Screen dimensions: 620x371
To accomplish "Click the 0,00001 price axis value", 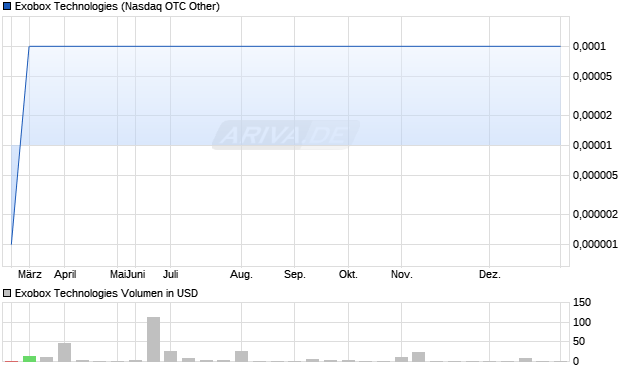I will click(x=592, y=145).
